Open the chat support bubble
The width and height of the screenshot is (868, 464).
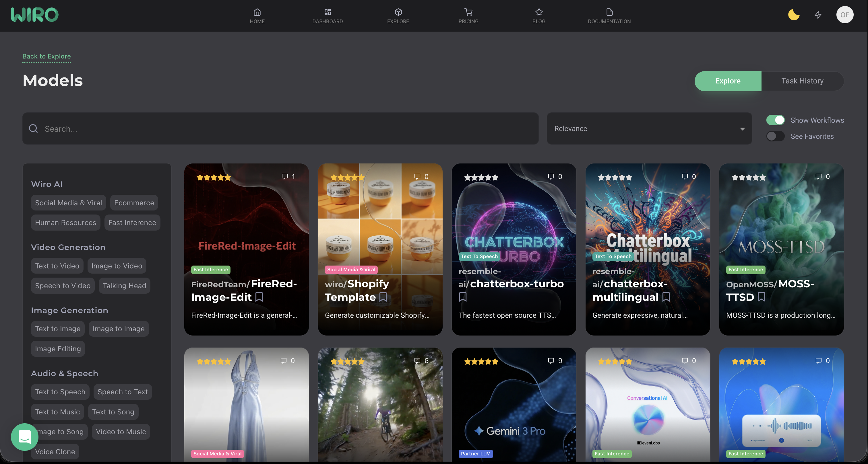click(x=24, y=437)
